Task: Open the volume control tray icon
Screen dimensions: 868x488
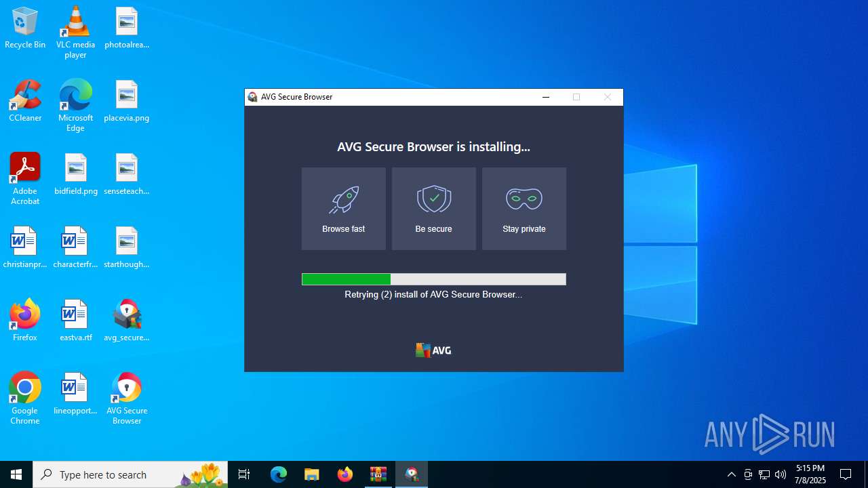Action: point(781,474)
